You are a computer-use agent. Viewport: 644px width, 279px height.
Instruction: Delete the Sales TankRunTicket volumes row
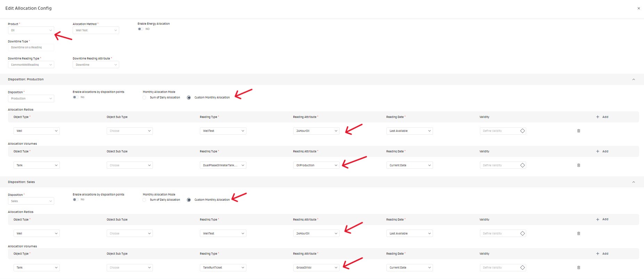(x=578, y=268)
